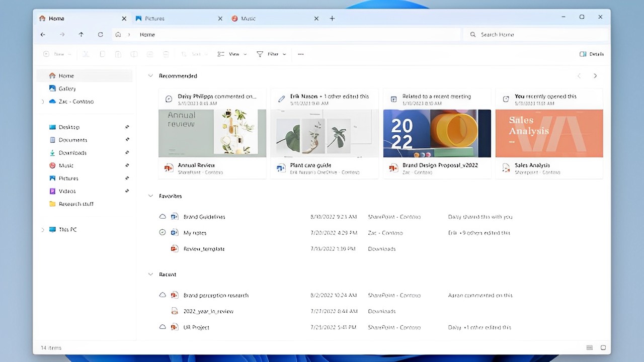Refresh the current folder view
Screen dimensions: 644x362
pos(100,34)
